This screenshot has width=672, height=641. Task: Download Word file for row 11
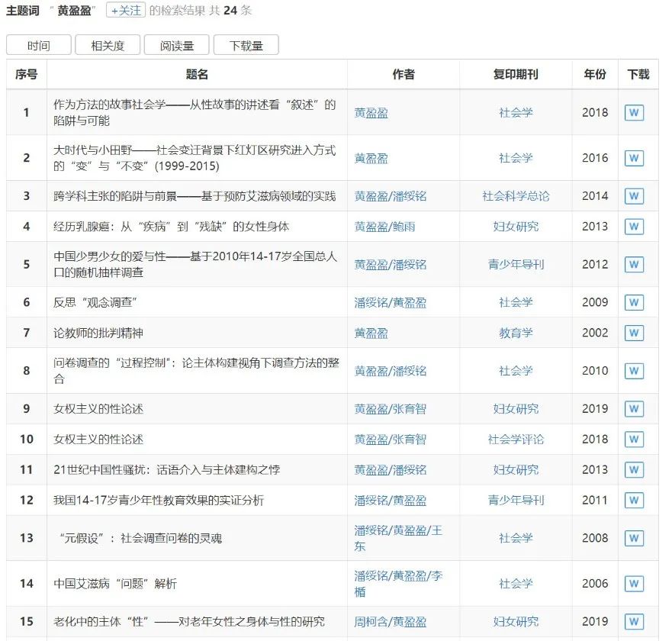[634, 469]
